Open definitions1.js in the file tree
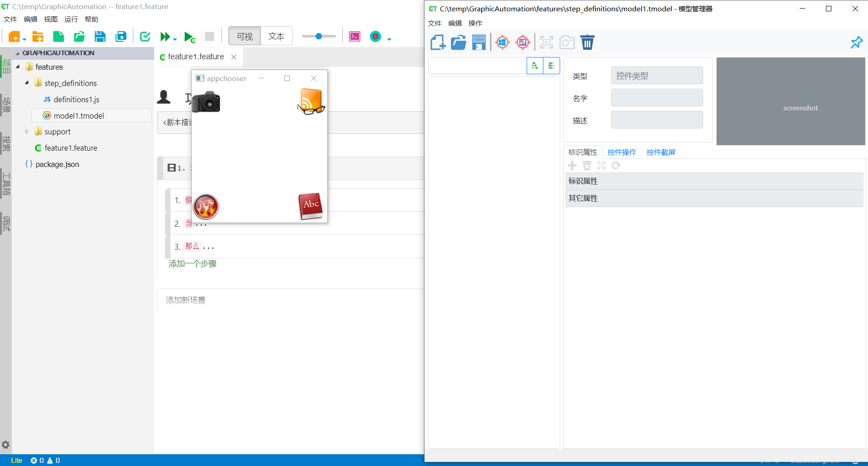Viewport: 868px width, 466px height. pos(76,100)
